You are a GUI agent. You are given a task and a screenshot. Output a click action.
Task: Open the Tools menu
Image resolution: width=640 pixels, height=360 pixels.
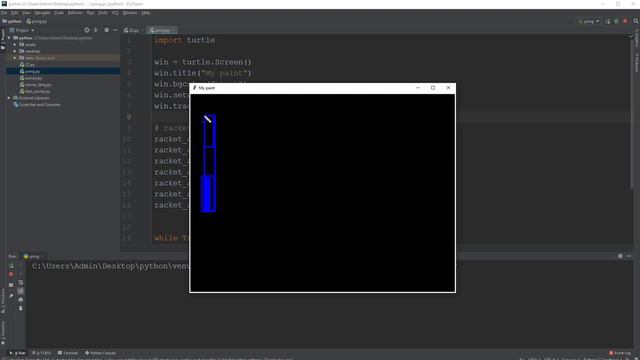[x=102, y=13]
